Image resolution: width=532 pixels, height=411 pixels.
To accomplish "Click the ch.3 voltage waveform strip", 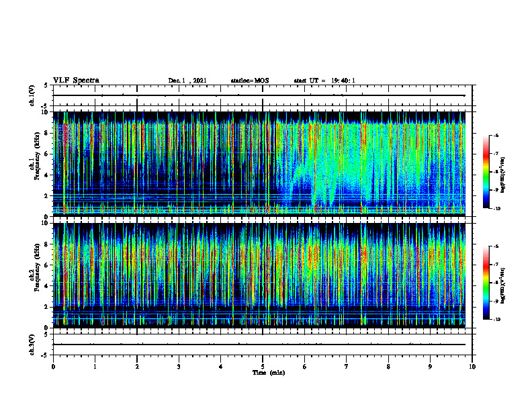I will pyautogui.click(x=263, y=345).
